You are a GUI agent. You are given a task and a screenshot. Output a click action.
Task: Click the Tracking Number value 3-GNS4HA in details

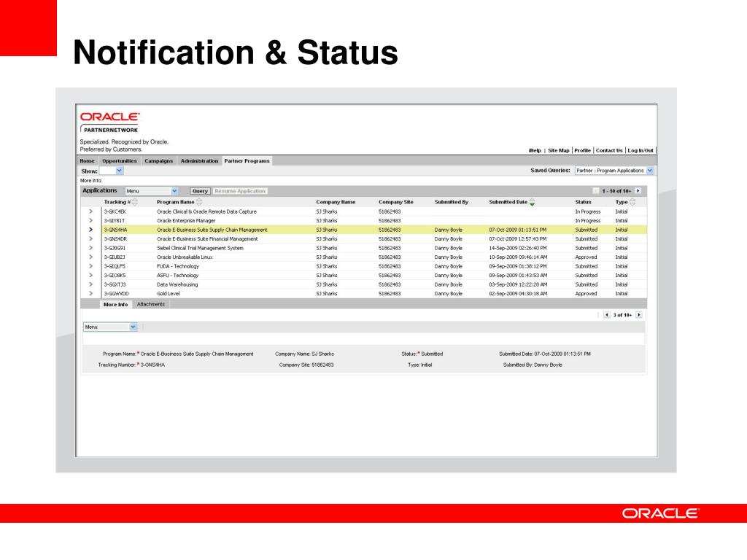click(x=152, y=365)
